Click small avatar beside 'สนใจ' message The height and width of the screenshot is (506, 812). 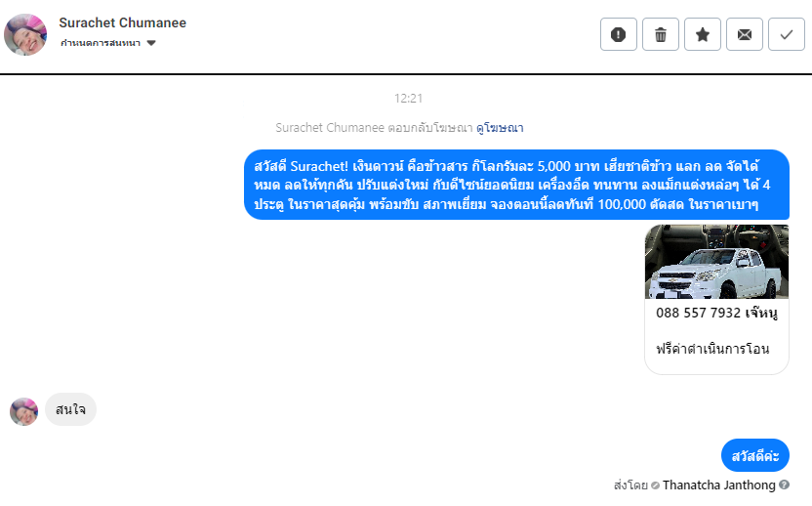click(23, 411)
